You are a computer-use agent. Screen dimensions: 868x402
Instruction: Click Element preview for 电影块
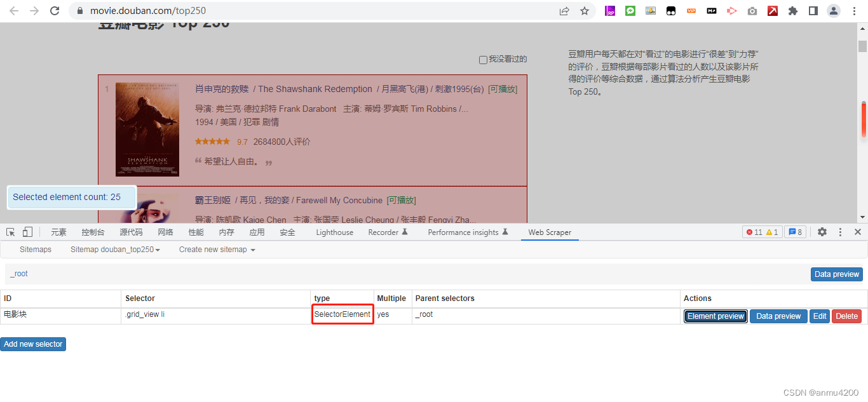tap(715, 316)
